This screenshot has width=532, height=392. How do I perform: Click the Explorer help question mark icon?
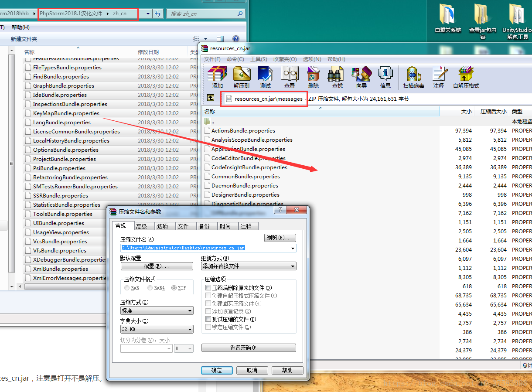point(236,39)
